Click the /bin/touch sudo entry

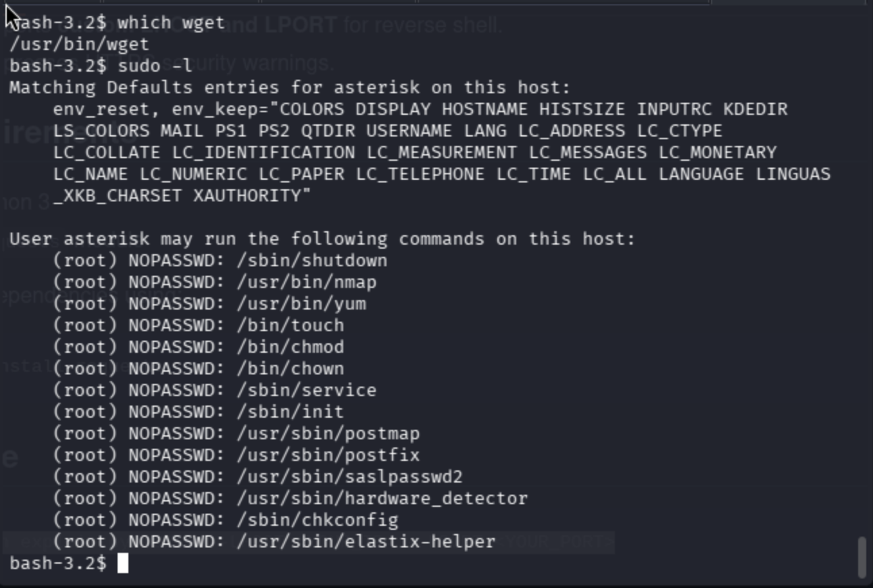(x=290, y=325)
